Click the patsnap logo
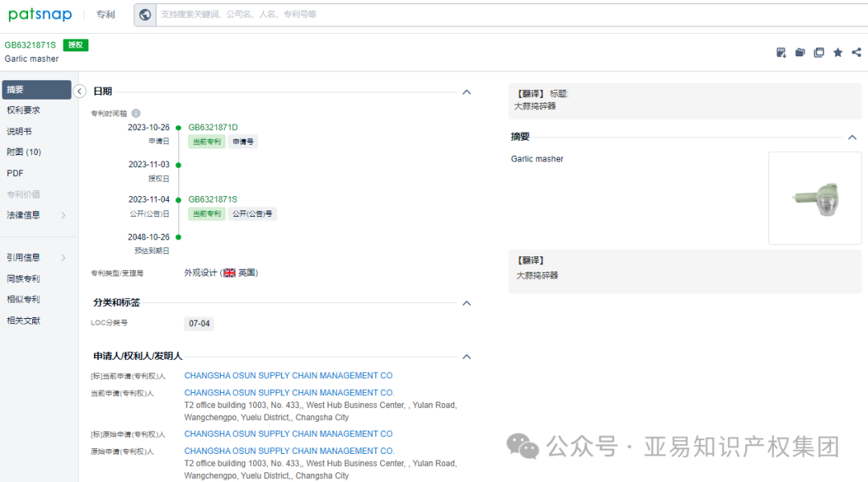This screenshot has height=482, width=868. point(40,14)
